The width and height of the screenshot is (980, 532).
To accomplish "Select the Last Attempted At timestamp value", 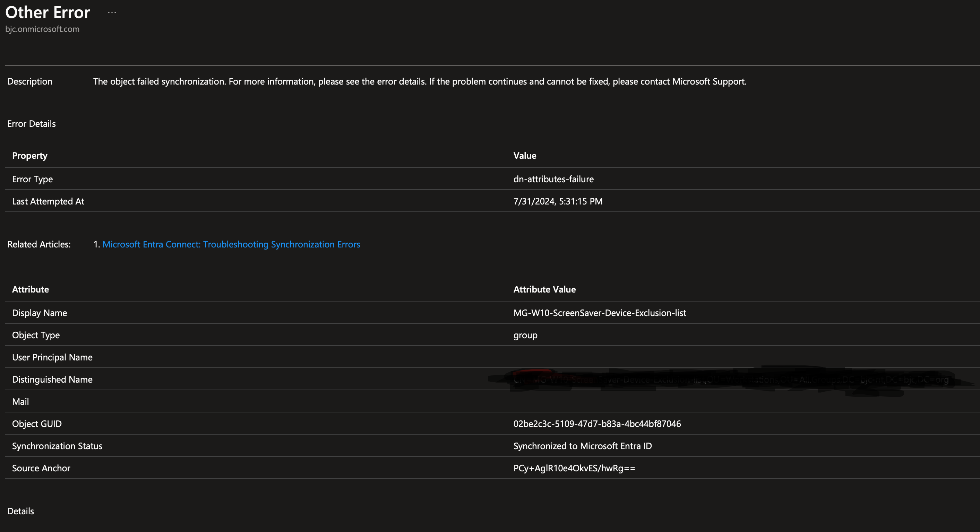I will [x=558, y=201].
